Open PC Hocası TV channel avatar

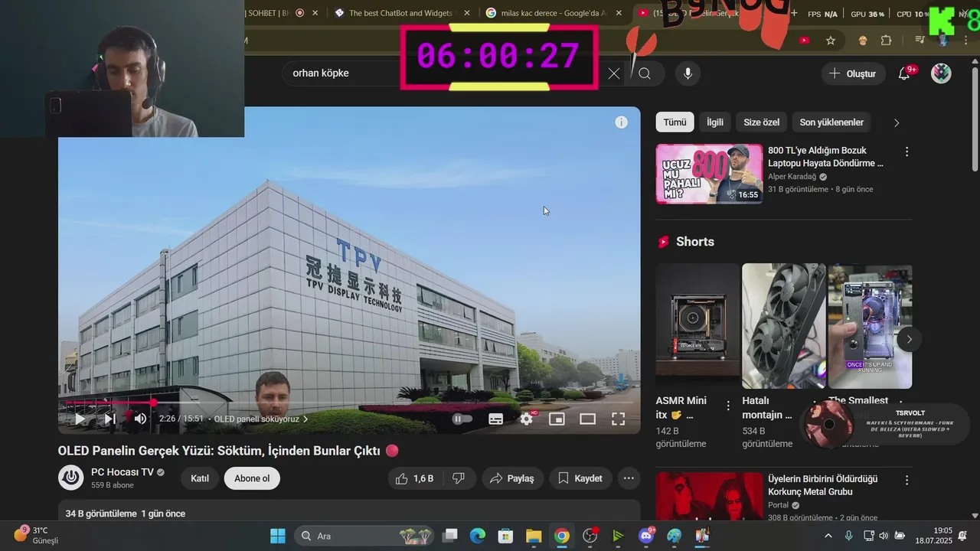[x=71, y=478]
